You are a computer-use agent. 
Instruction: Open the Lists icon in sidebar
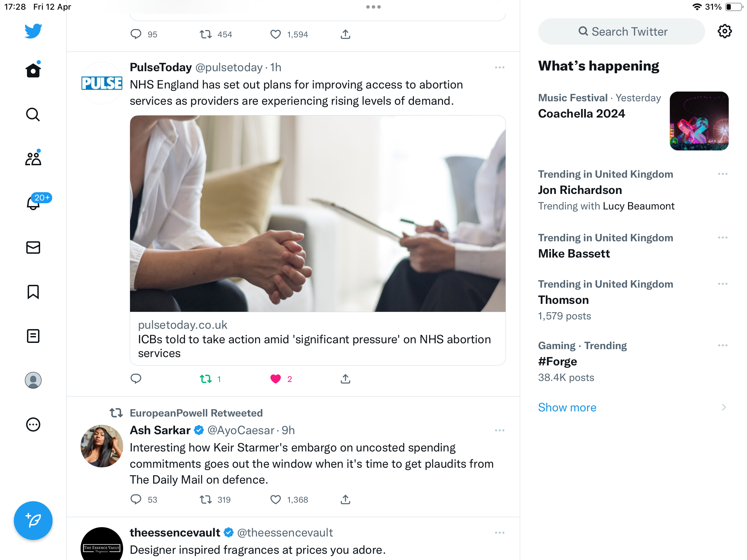click(x=33, y=336)
